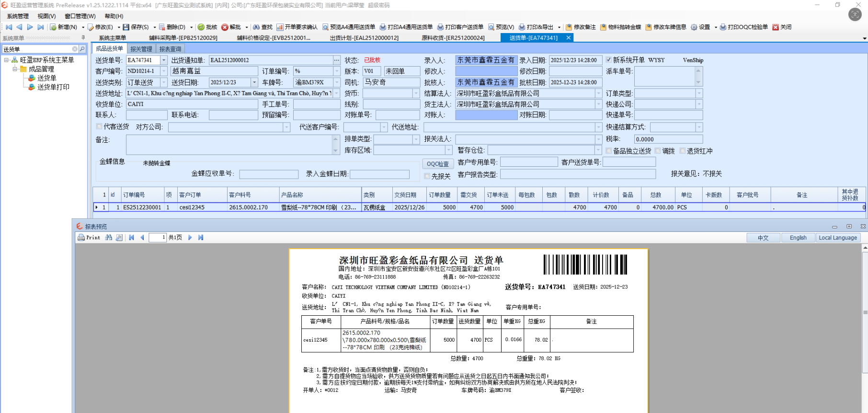868x413 pixels.
Task: Go to the previous record in main toolbar
Action: coord(19,27)
